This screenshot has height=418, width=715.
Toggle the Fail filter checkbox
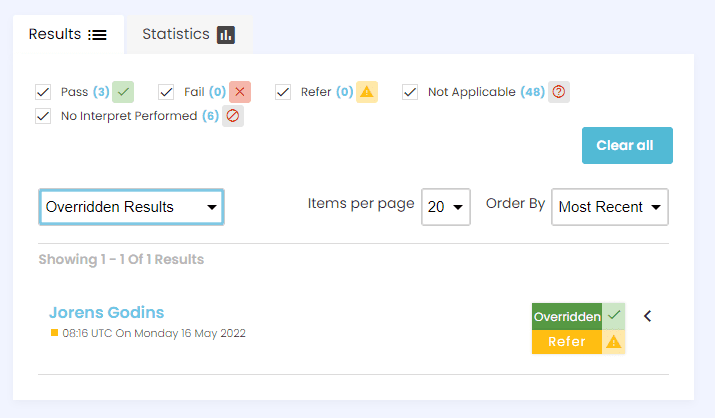pos(166,92)
